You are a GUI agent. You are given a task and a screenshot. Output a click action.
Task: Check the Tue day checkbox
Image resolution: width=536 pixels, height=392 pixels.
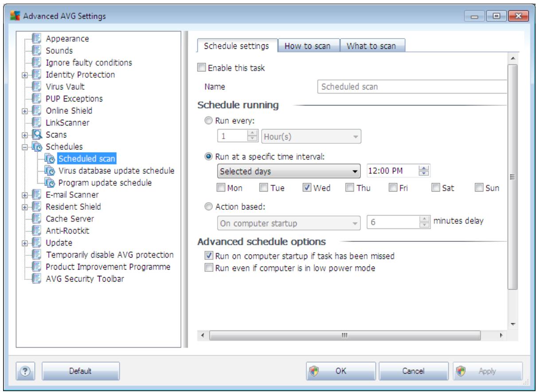click(263, 188)
